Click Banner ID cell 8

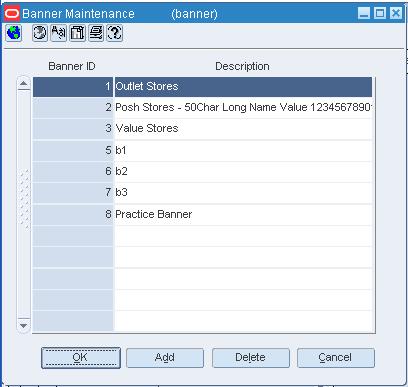pyautogui.click(x=73, y=214)
